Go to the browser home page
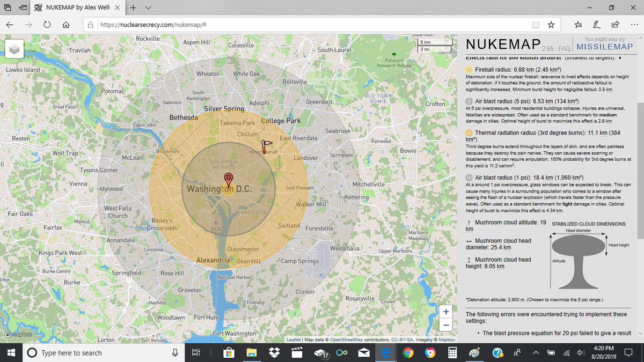644x362 pixels. point(65,25)
